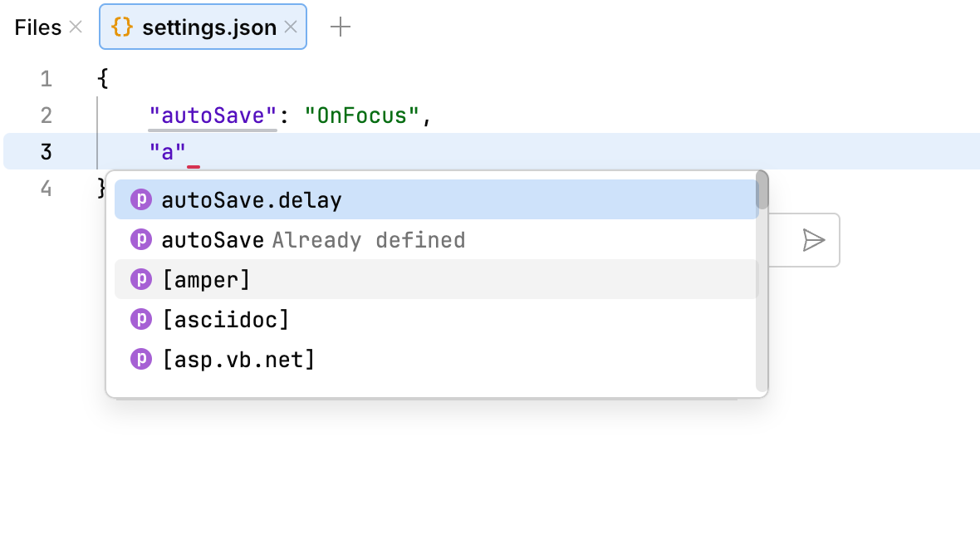Click the OnFocus value on line 2
Viewport: 980px width, 535px height.
(x=365, y=115)
